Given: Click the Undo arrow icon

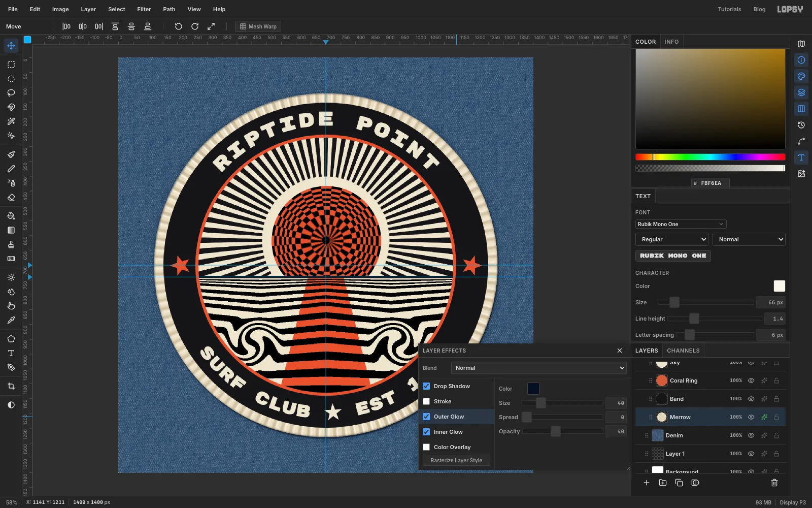Looking at the screenshot, I should (x=179, y=26).
